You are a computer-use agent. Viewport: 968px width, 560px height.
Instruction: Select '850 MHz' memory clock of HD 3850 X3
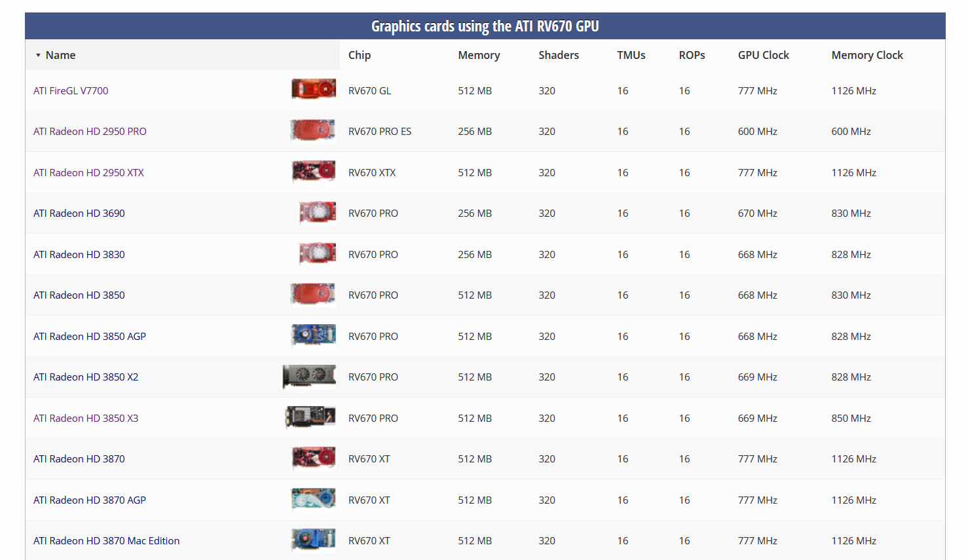point(851,419)
